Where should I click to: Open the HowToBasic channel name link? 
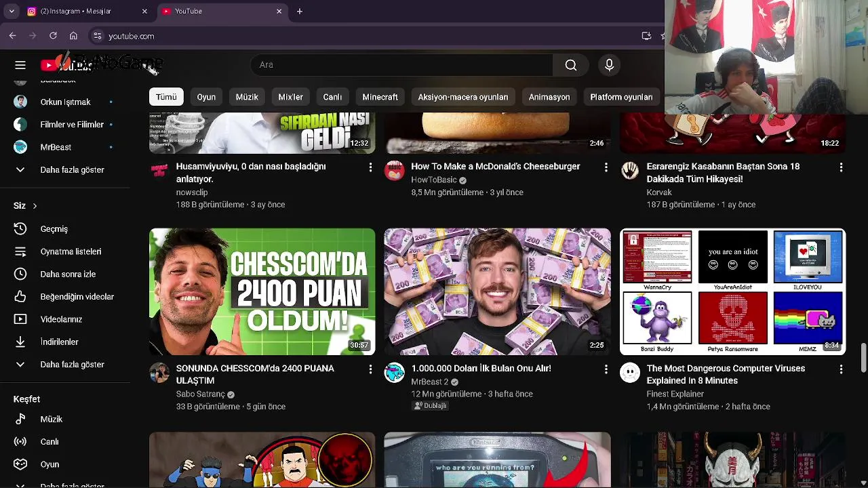tap(434, 180)
